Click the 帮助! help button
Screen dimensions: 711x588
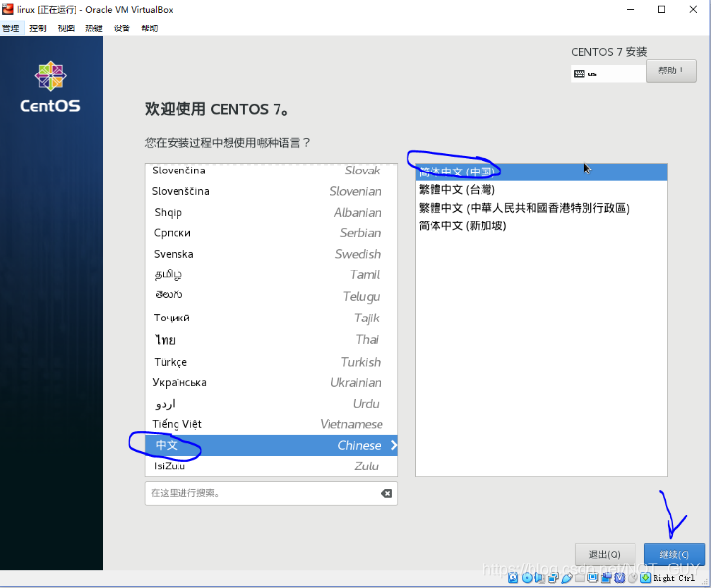tap(672, 72)
